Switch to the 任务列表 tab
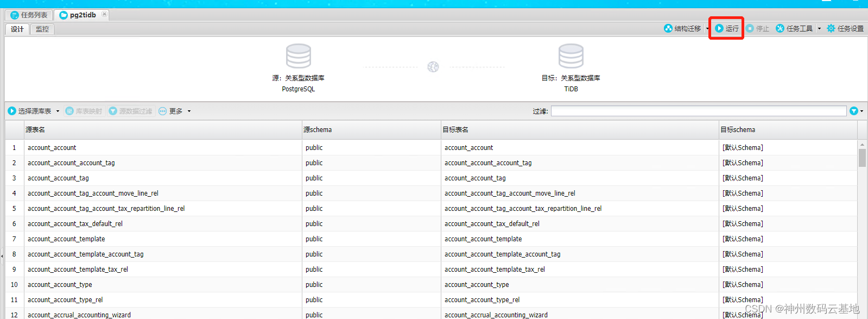The height and width of the screenshot is (319, 868). pyautogui.click(x=29, y=15)
